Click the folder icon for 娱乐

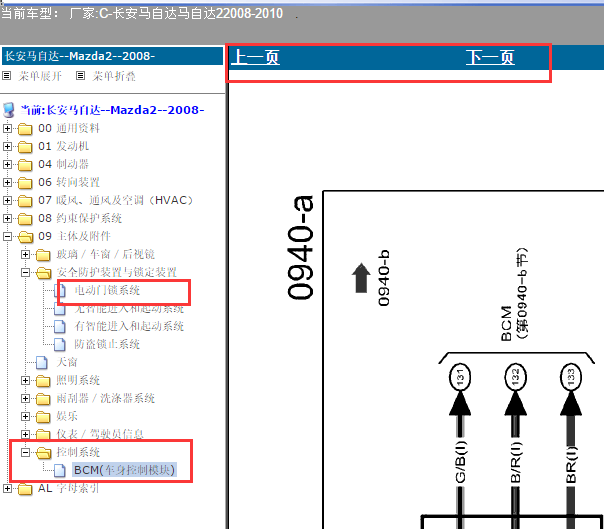tap(43, 417)
